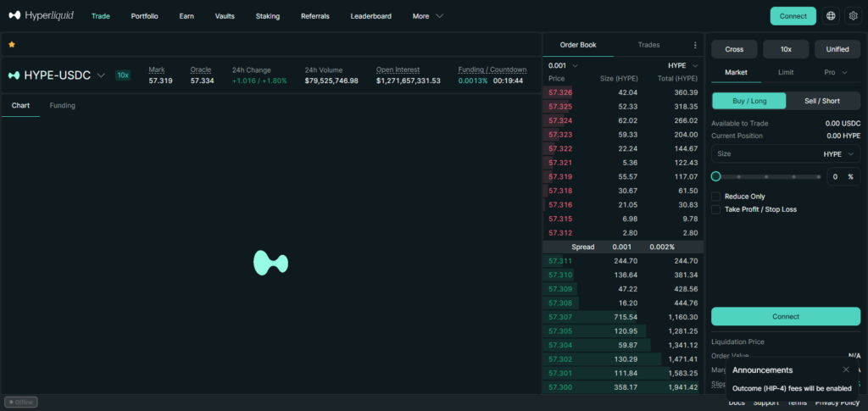Open the Earn nav item
Screen dimensions: 868x411
point(186,16)
